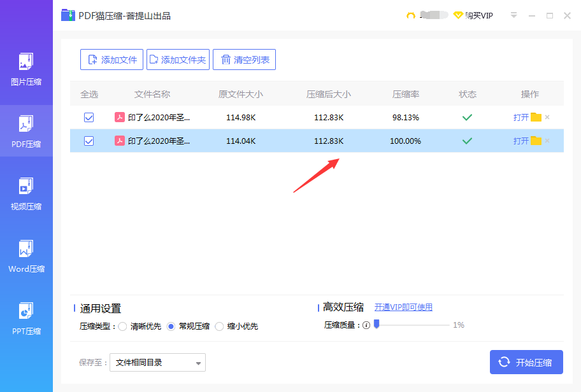The image size is (581, 392).
Task: Click the 压缩质量 info icon
Action: [366, 325]
